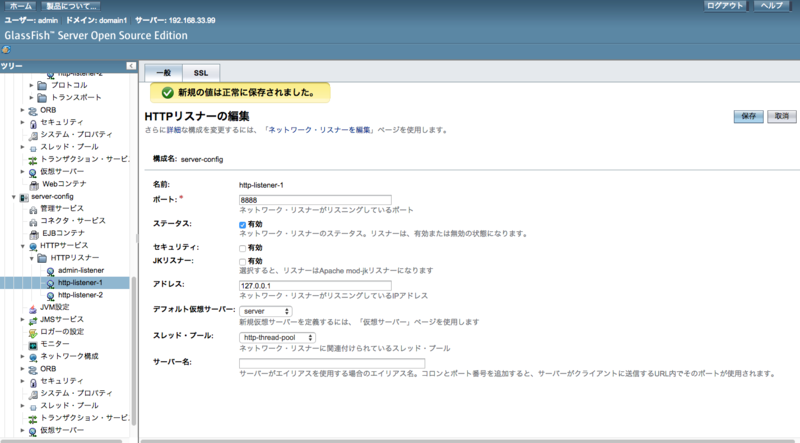Collapse the ツリー panel with its arrow button
The height and width of the screenshot is (443, 800).
(x=131, y=66)
